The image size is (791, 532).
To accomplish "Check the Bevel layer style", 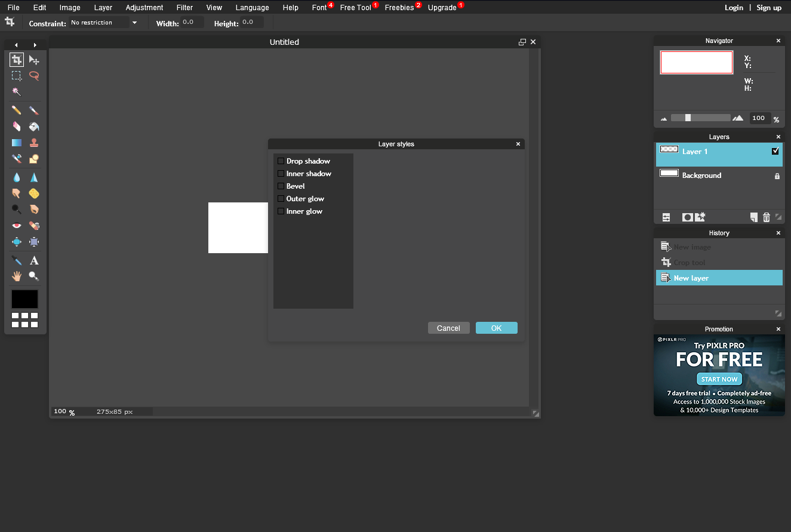I will pyautogui.click(x=281, y=186).
